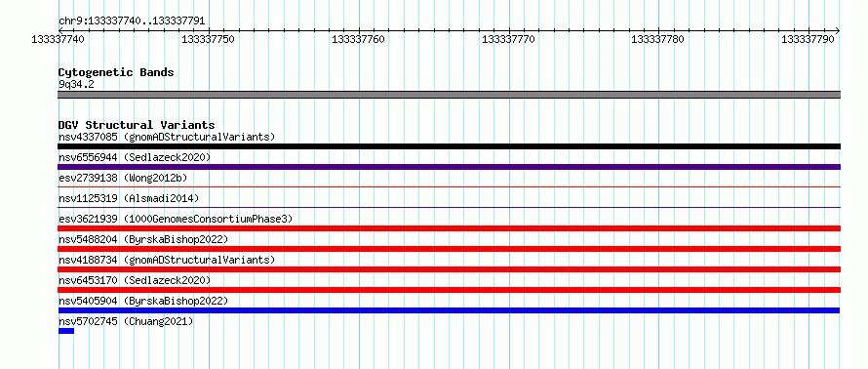
Task: Click the short blue nsv5702745 bar
Action: pyautogui.click(x=66, y=331)
